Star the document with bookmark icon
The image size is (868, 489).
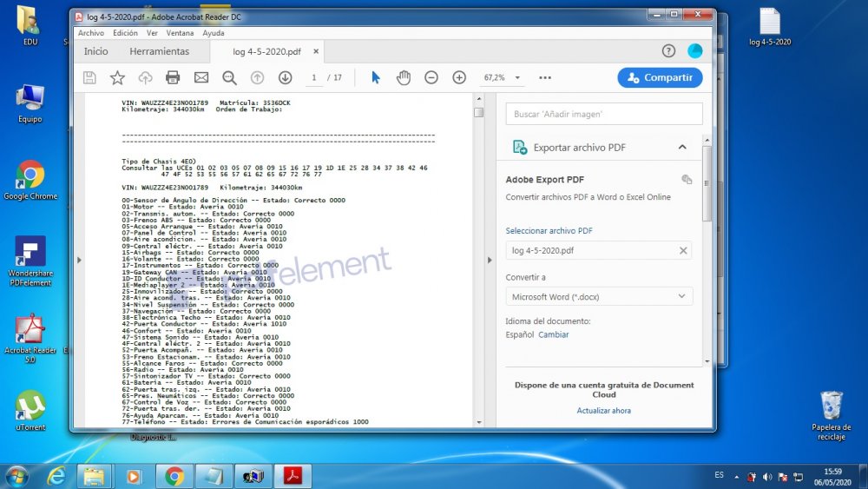[x=117, y=78]
